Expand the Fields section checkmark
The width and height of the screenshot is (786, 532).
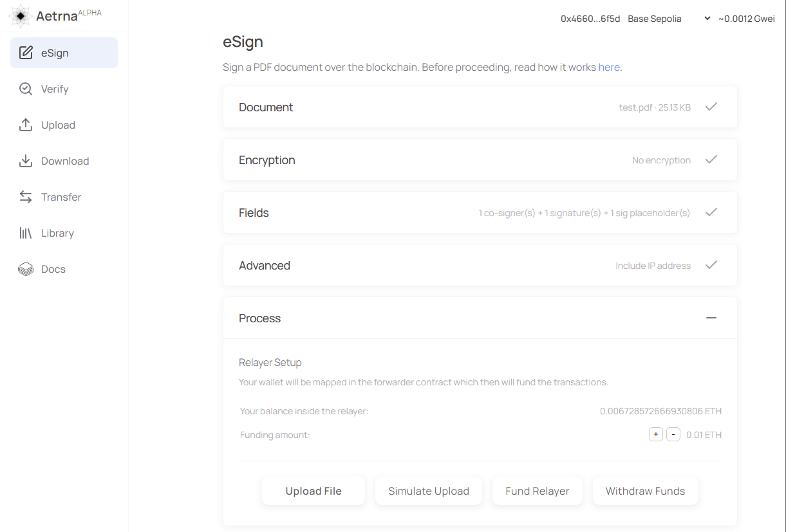point(711,212)
